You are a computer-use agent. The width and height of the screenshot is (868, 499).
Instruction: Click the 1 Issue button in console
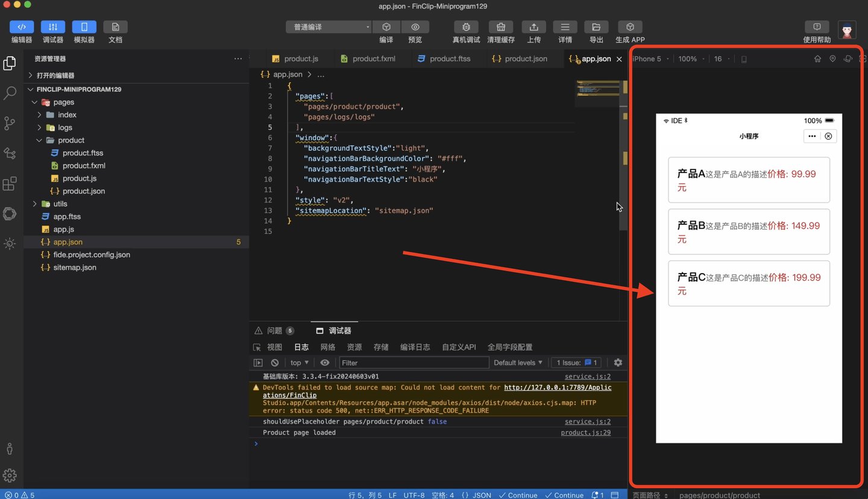point(577,363)
